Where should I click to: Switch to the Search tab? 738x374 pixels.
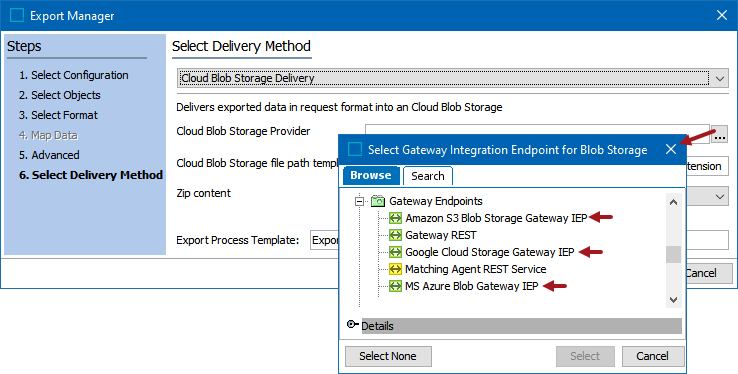(x=427, y=176)
